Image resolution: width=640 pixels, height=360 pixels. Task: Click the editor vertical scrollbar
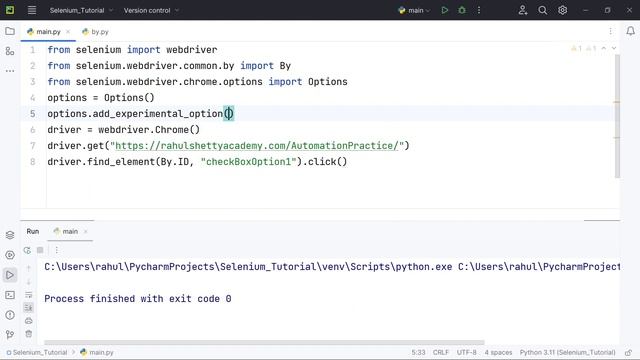617,117
